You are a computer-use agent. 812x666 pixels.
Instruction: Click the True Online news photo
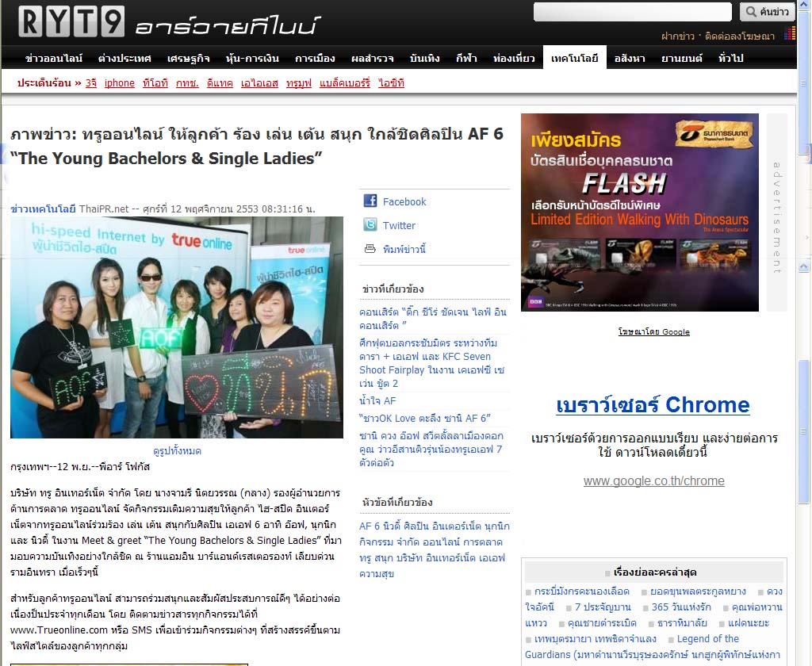pos(177,327)
